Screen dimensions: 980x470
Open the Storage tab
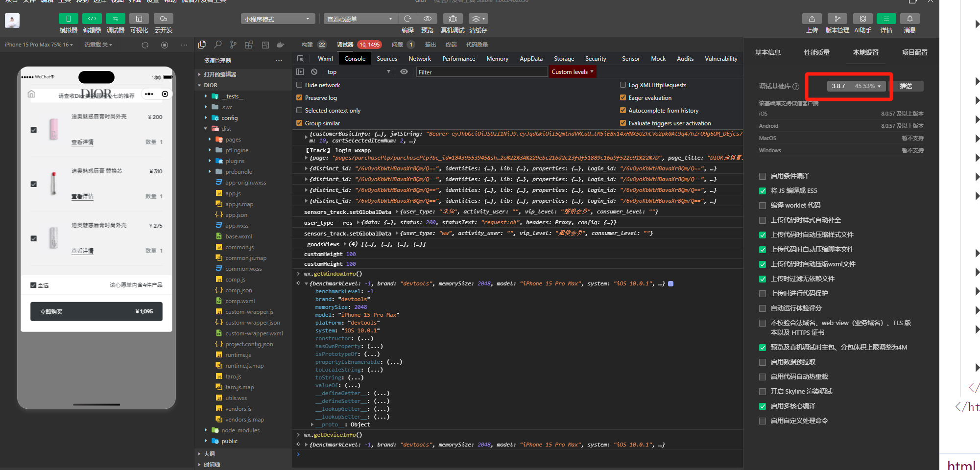(x=564, y=59)
